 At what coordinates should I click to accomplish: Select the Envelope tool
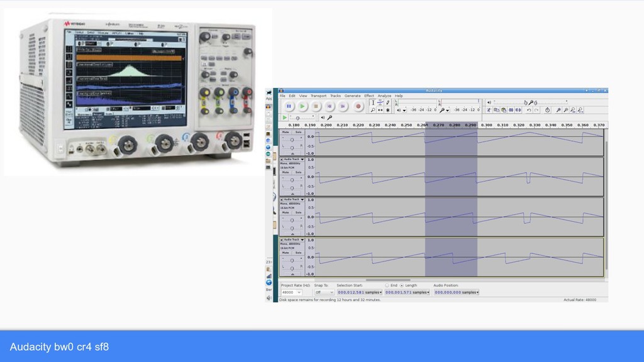tap(380, 102)
